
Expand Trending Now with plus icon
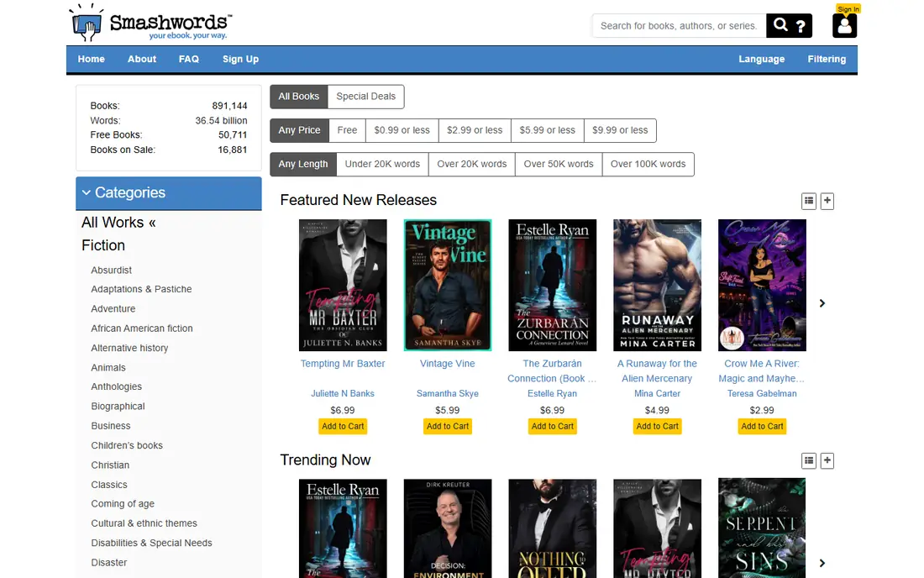827,460
